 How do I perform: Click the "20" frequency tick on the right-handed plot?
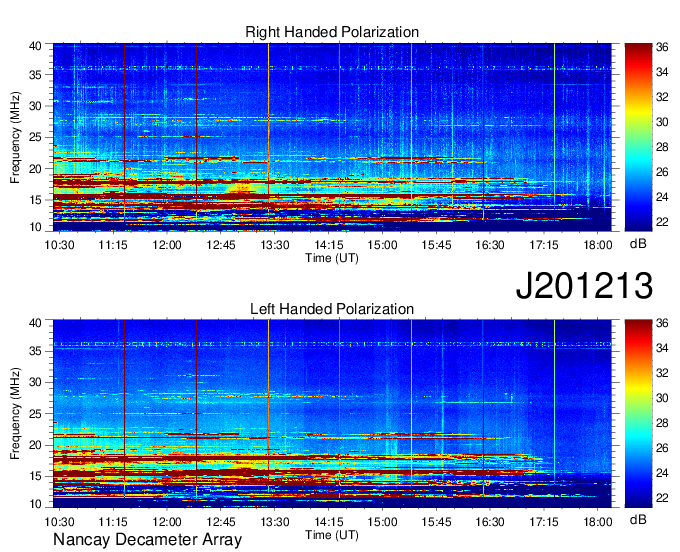[x=35, y=169]
